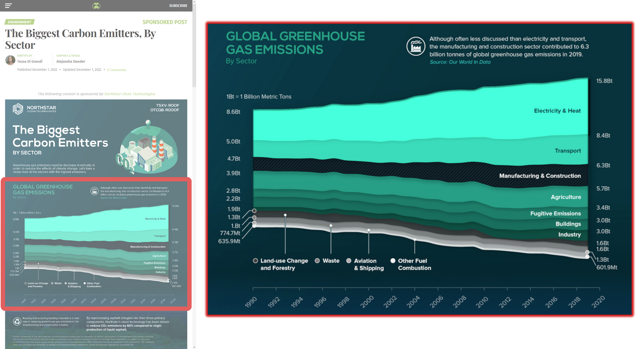Click 'Published December 1, 2022' date text
The width and height of the screenshot is (644, 349).
37,70
